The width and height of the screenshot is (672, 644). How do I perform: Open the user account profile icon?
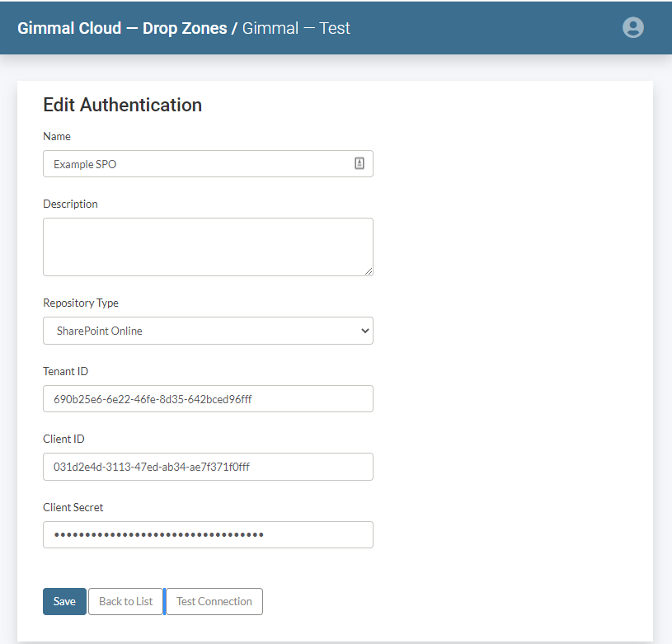(x=632, y=27)
